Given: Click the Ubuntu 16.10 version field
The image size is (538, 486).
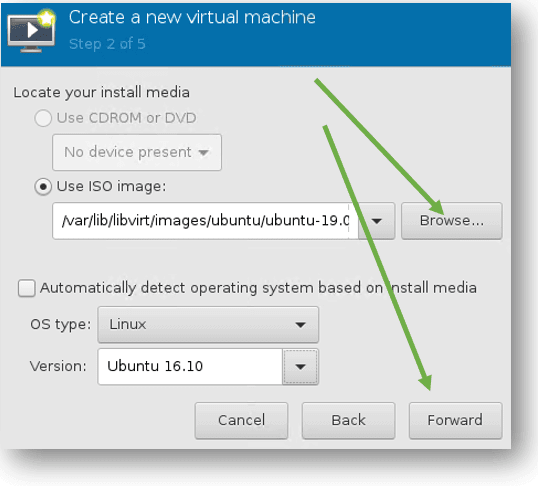Looking at the screenshot, I should [x=190, y=367].
